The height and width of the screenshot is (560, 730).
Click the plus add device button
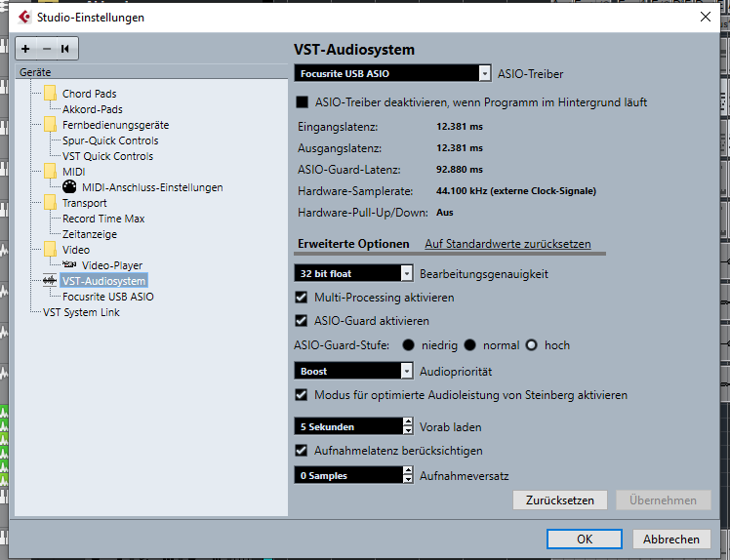[25, 49]
